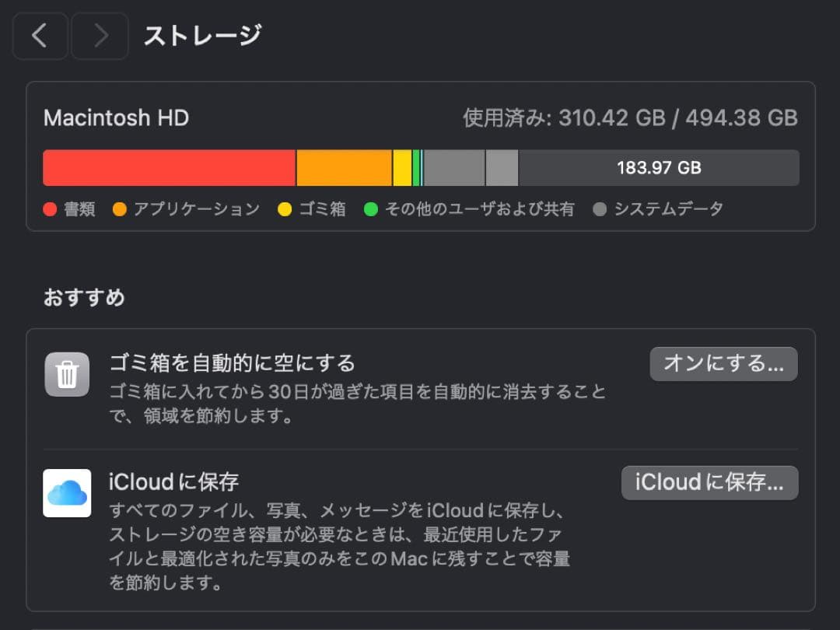840x630 pixels.
Task: Click the red 書類 legend dot
Action: tap(49, 208)
